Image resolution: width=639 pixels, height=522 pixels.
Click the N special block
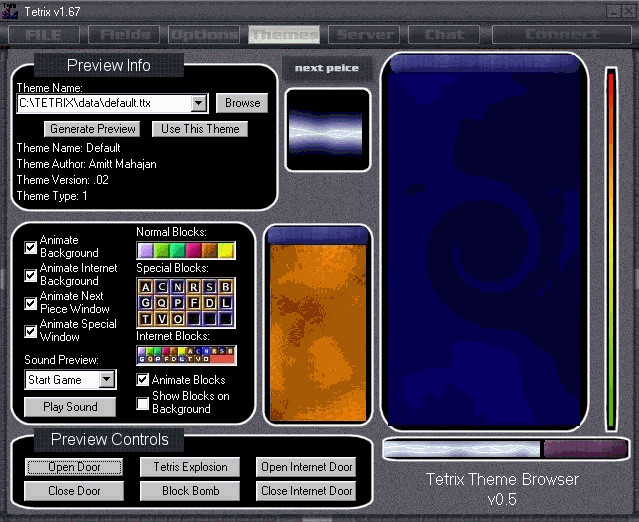pyautogui.click(x=178, y=287)
